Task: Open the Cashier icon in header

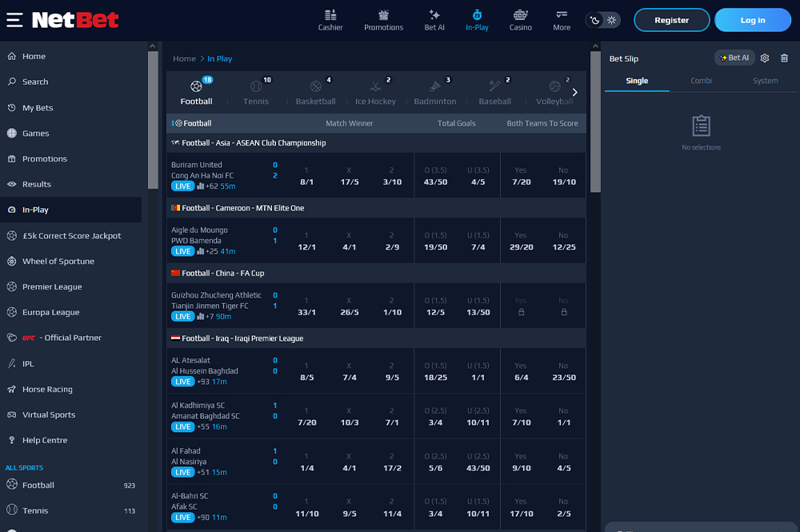Action: [330, 21]
